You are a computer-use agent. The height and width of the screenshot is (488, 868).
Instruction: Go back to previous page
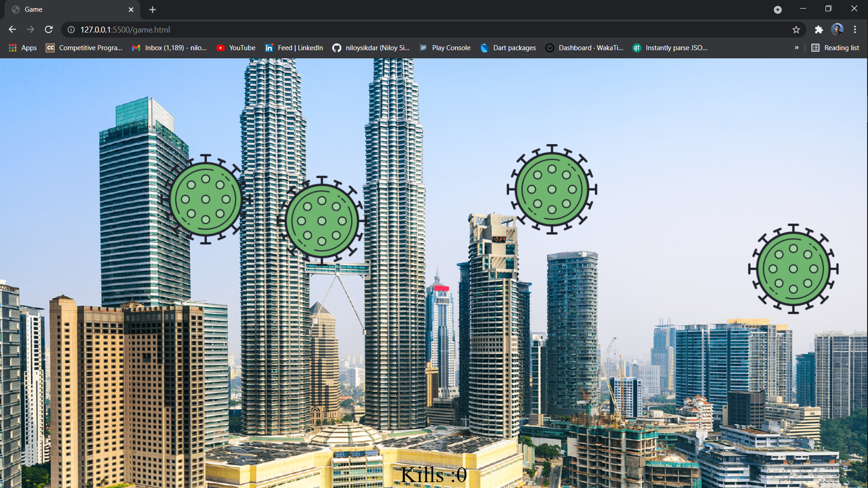click(x=12, y=30)
